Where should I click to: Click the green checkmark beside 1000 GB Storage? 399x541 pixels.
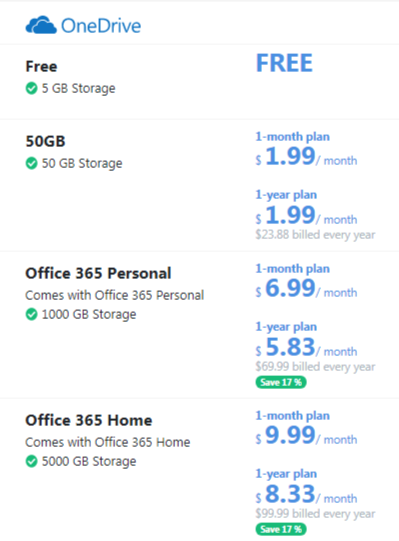point(31,314)
